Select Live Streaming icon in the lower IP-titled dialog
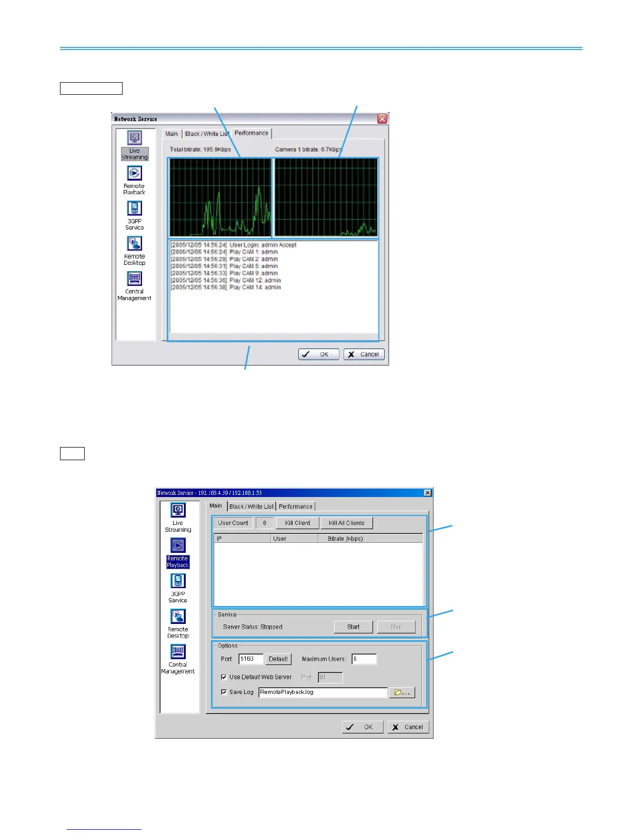 pyautogui.click(x=178, y=518)
